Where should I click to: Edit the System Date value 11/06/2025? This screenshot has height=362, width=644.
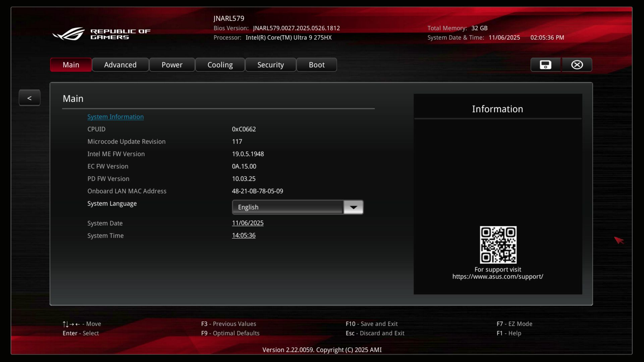pos(248,223)
